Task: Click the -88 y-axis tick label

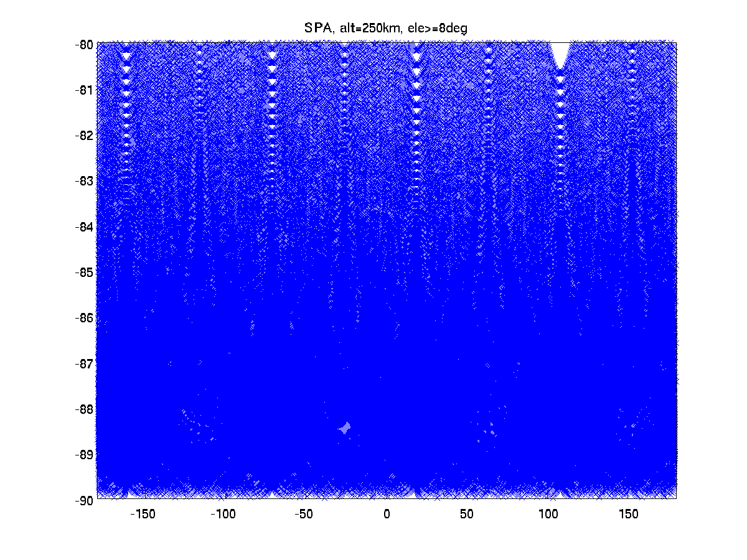Action: click(85, 409)
